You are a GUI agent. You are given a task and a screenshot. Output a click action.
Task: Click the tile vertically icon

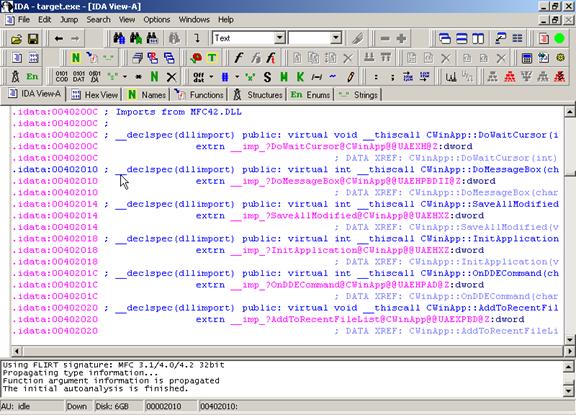478,39
